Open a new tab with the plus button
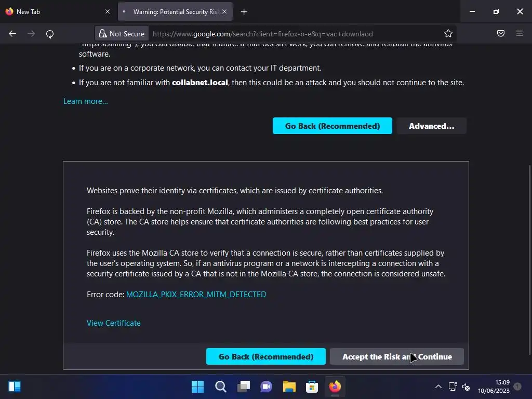Image resolution: width=532 pixels, height=399 pixels. [x=244, y=12]
